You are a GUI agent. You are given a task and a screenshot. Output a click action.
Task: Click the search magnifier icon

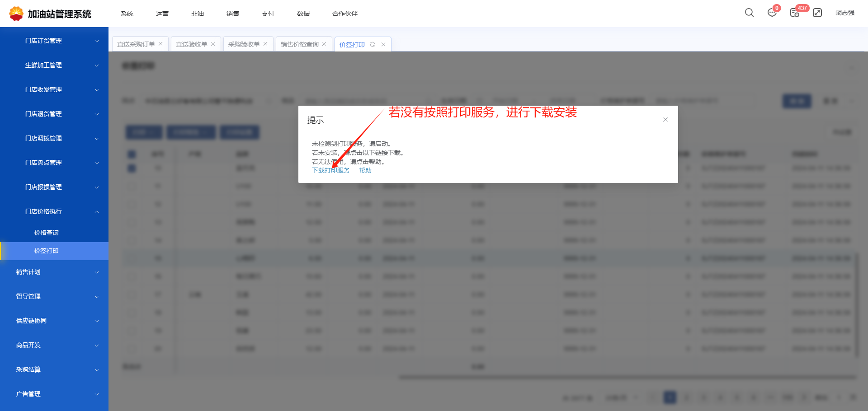point(749,13)
